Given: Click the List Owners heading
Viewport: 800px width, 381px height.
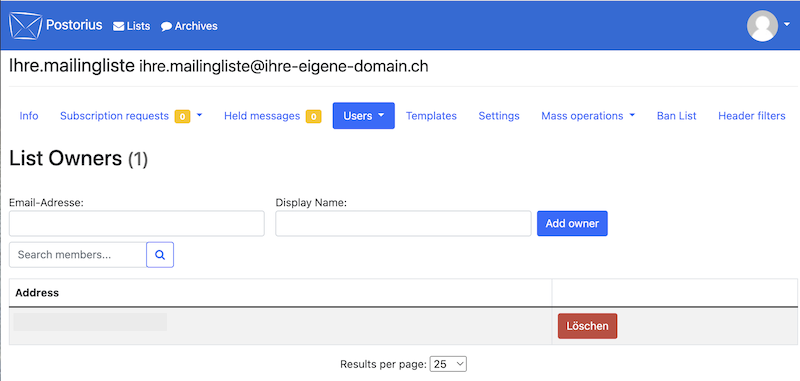Looking at the screenshot, I should point(79,159).
